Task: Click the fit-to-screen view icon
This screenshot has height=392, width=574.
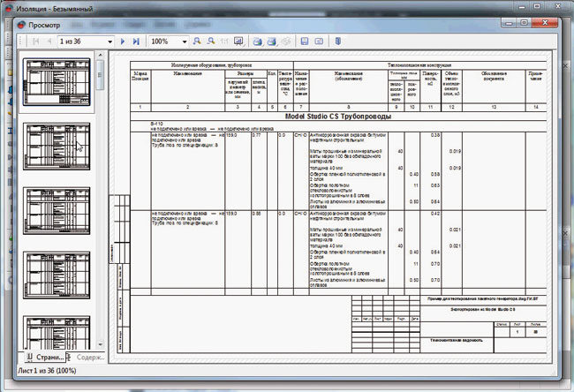Action: click(x=238, y=41)
